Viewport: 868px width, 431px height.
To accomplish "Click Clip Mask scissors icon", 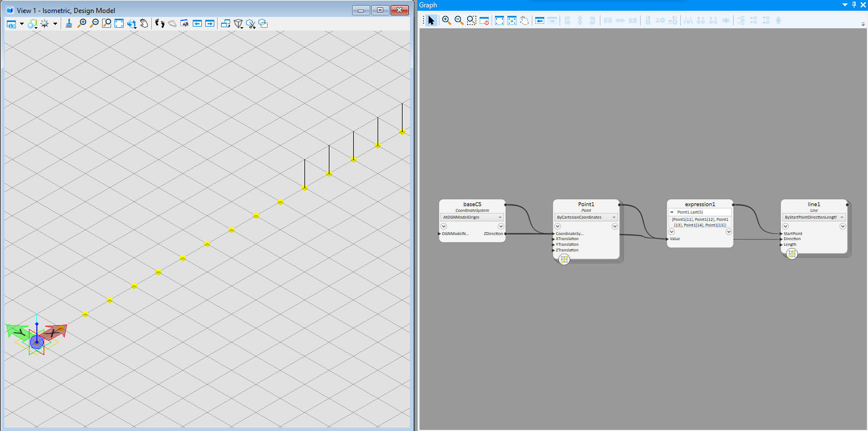I will tap(251, 24).
